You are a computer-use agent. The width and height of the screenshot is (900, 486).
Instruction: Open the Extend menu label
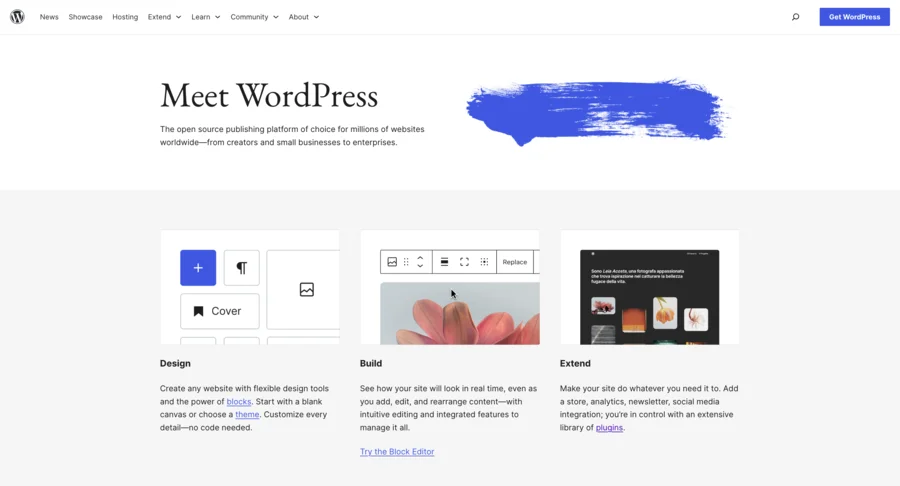coord(159,17)
